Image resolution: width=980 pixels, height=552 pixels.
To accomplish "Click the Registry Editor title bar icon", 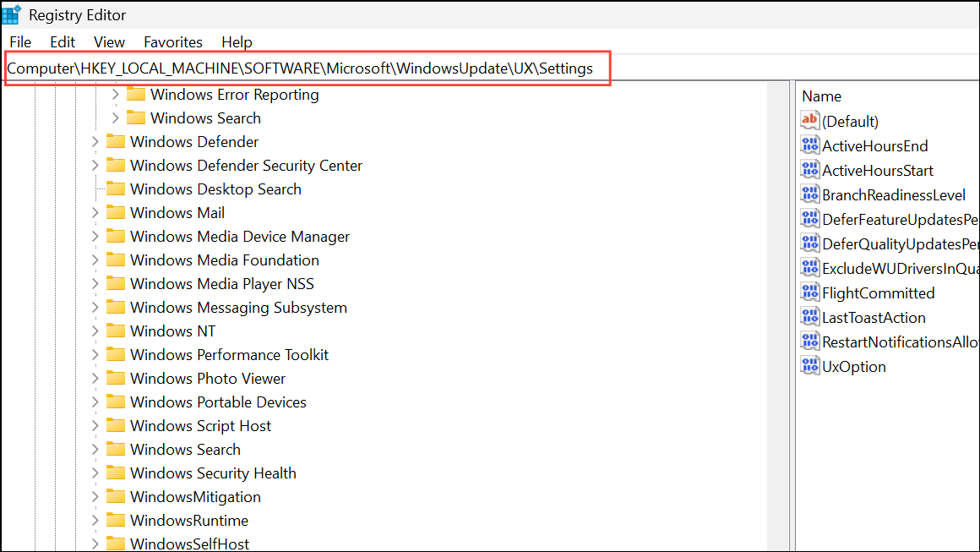I will tap(11, 14).
